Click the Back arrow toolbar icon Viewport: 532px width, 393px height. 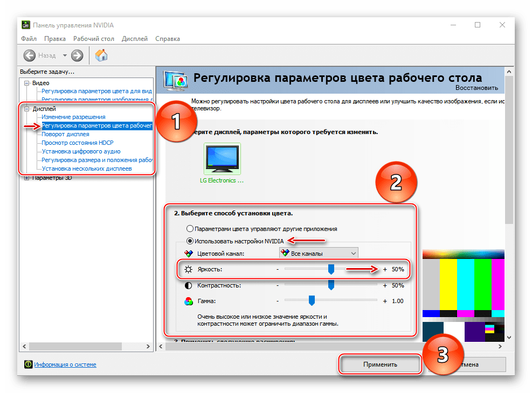pos(30,55)
